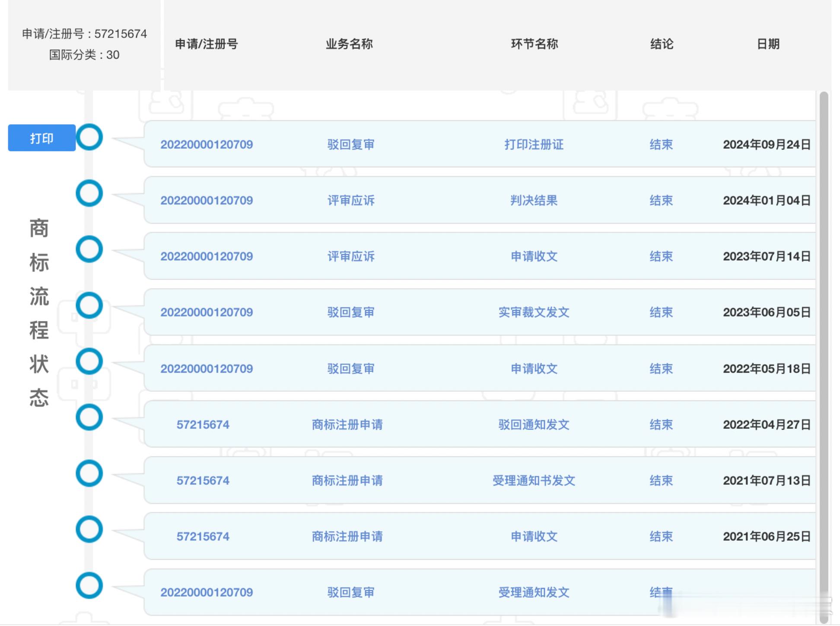Click timeline circle for 2022年05月18日 entry
840x626 pixels.
pos(89,361)
